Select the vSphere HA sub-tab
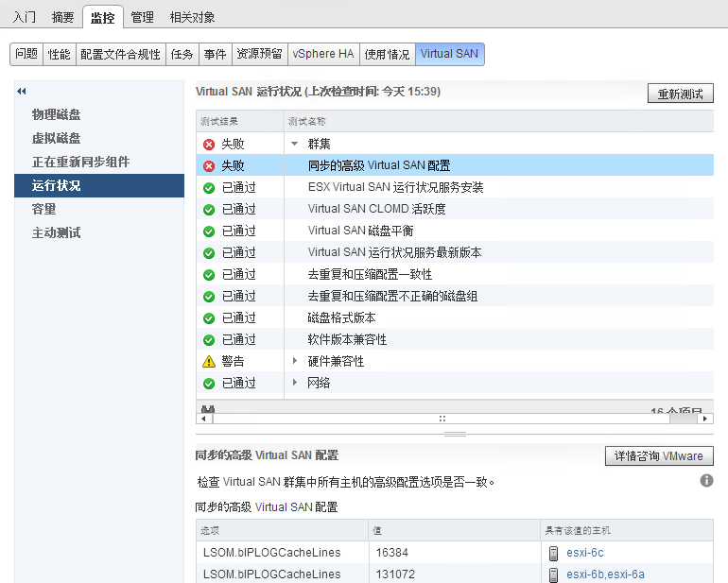This screenshot has height=583, width=728. coord(323,54)
